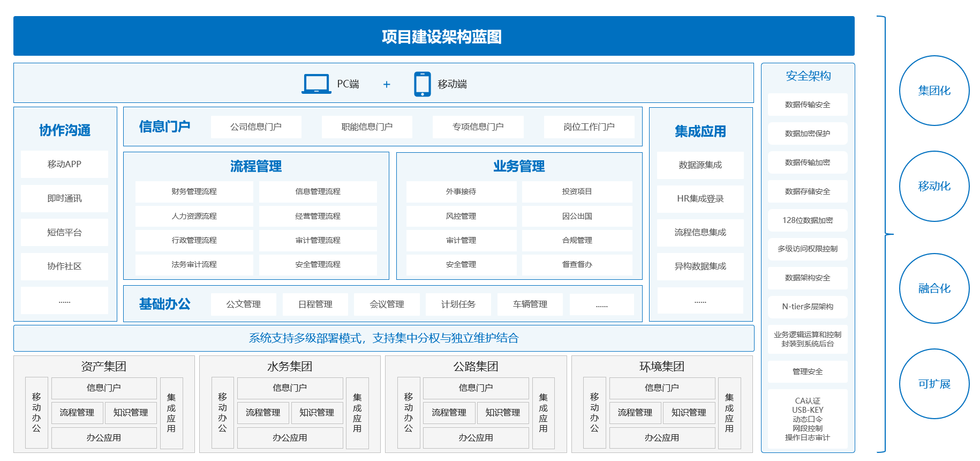Image resolution: width=980 pixels, height=461 pixels.
Task: Click the PC laptop icon
Action: point(316,84)
